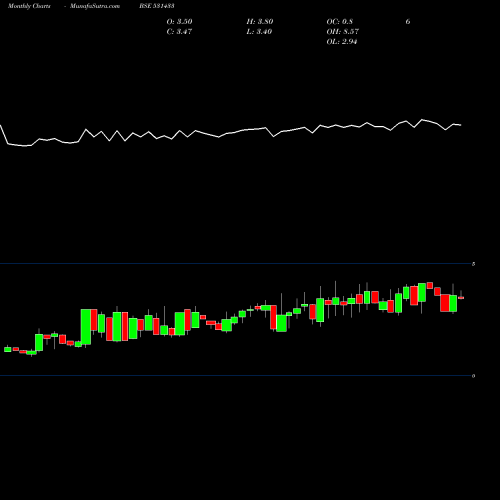The image size is (500, 500).
Task: Click the 'OC: 0.8' value
Action: tap(339, 22)
